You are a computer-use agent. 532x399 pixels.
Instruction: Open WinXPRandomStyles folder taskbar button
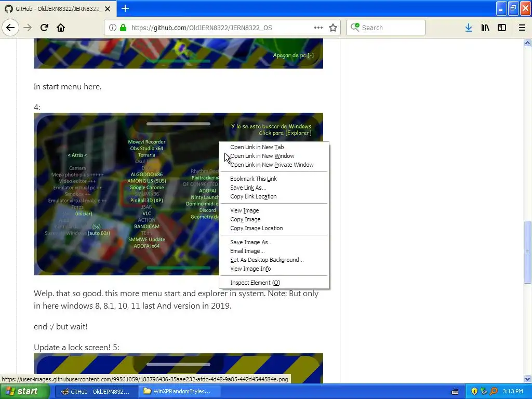click(x=180, y=391)
